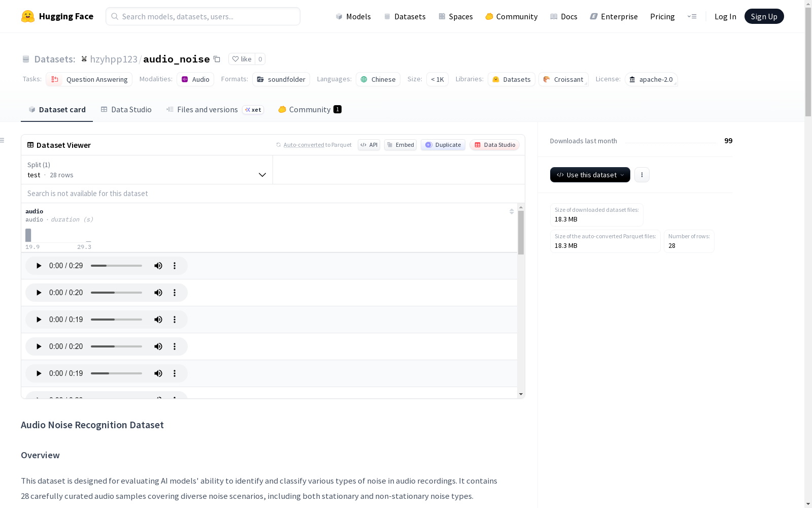Open the API button in Dataset Viewer
This screenshot has width=812, height=508.
tap(369, 145)
